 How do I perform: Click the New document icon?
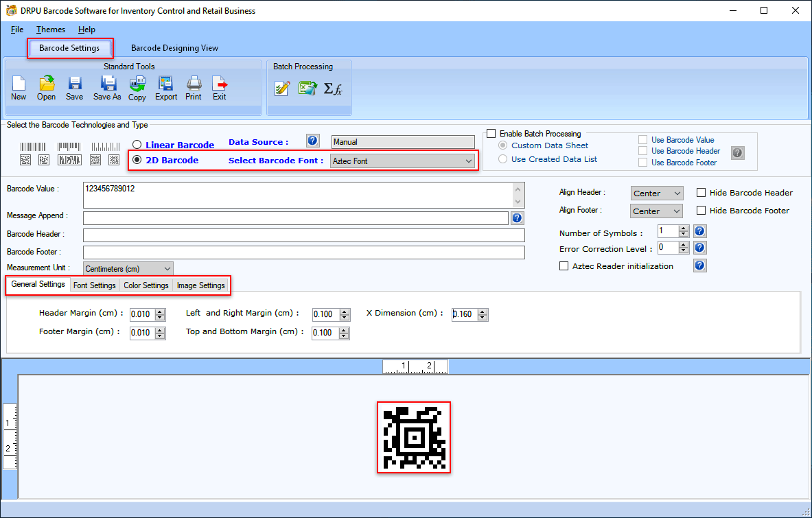[19, 88]
